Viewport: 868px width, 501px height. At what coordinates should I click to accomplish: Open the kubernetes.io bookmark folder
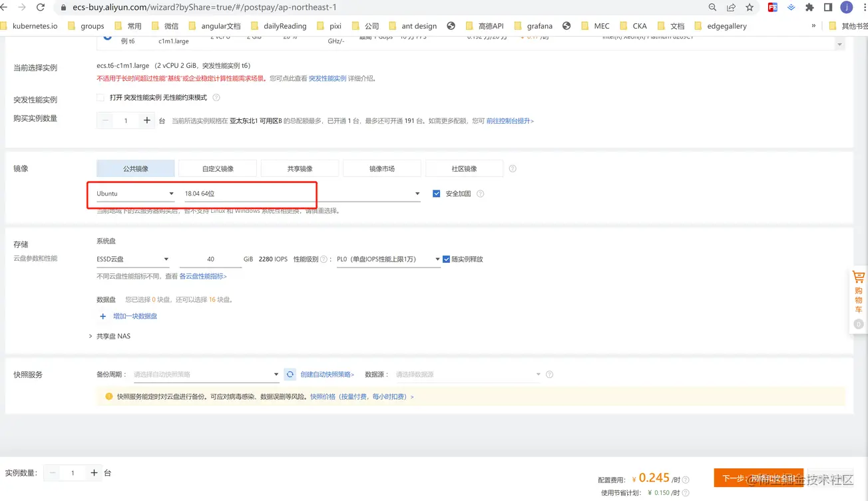pyautogui.click(x=29, y=26)
